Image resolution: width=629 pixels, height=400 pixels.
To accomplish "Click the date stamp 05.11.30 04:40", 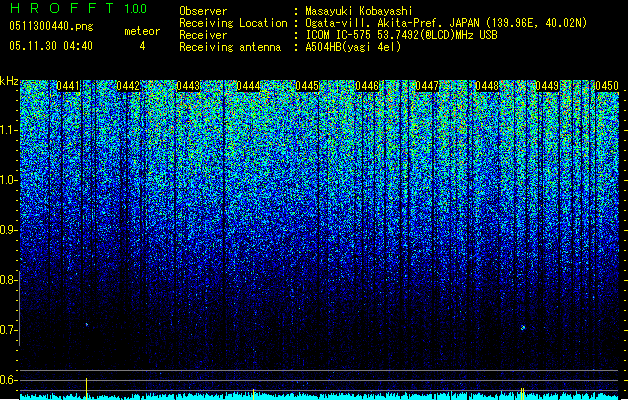I will [x=51, y=46].
